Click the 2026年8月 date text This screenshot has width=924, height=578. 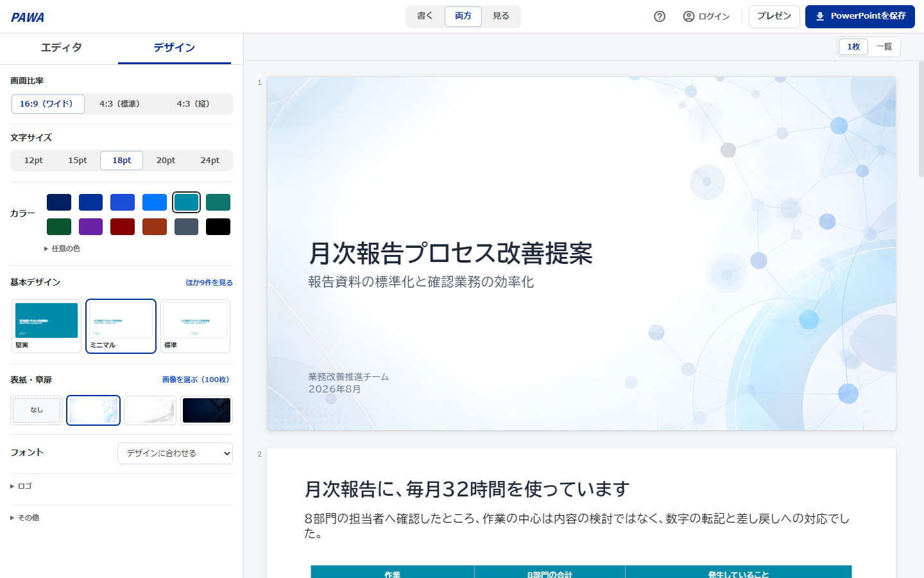point(334,389)
